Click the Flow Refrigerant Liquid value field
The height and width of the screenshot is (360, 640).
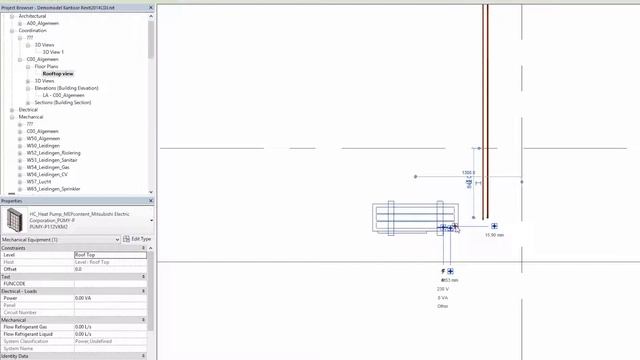tap(110, 334)
